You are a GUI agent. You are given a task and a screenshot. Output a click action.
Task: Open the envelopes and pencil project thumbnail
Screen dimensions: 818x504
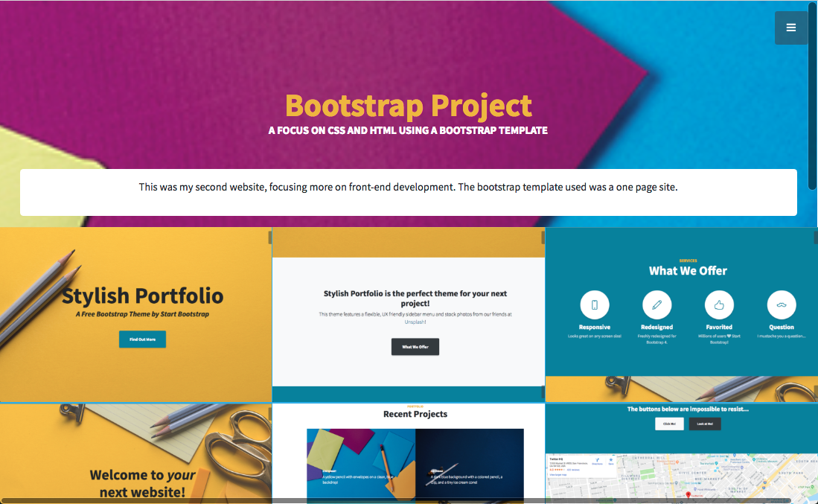361,465
